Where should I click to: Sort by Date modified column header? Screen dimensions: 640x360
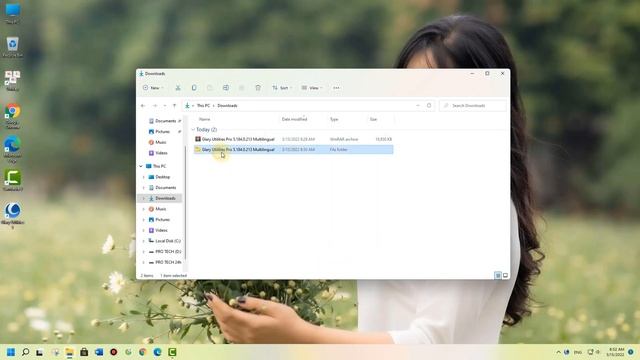pyautogui.click(x=294, y=119)
